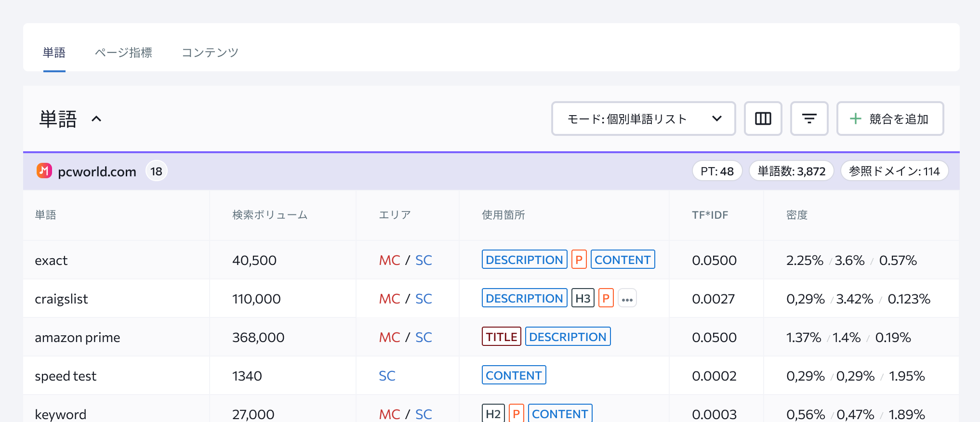Click P tag in exact row
Viewport: 980px width, 422px height.
tap(579, 260)
